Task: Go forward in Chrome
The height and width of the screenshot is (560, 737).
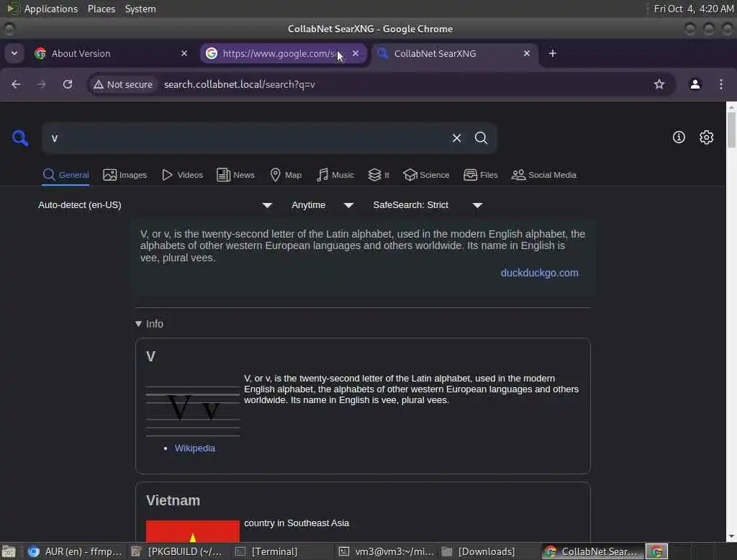Action: (x=41, y=84)
